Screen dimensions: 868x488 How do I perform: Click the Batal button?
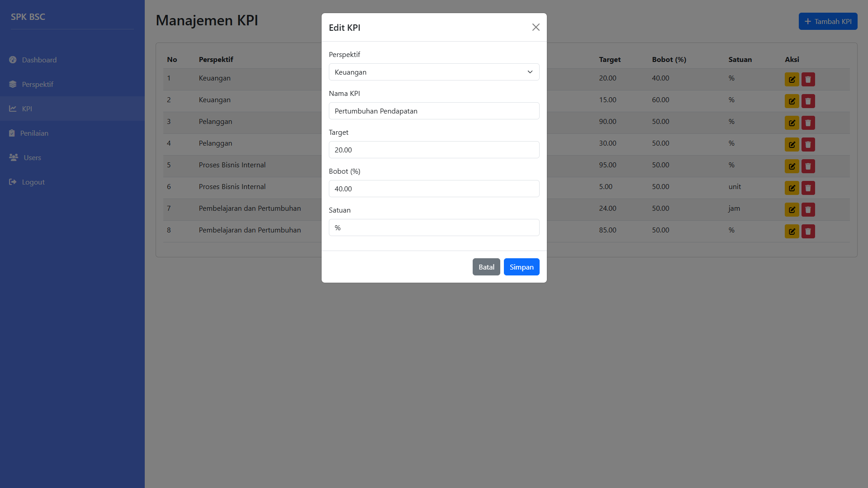pos(486,267)
